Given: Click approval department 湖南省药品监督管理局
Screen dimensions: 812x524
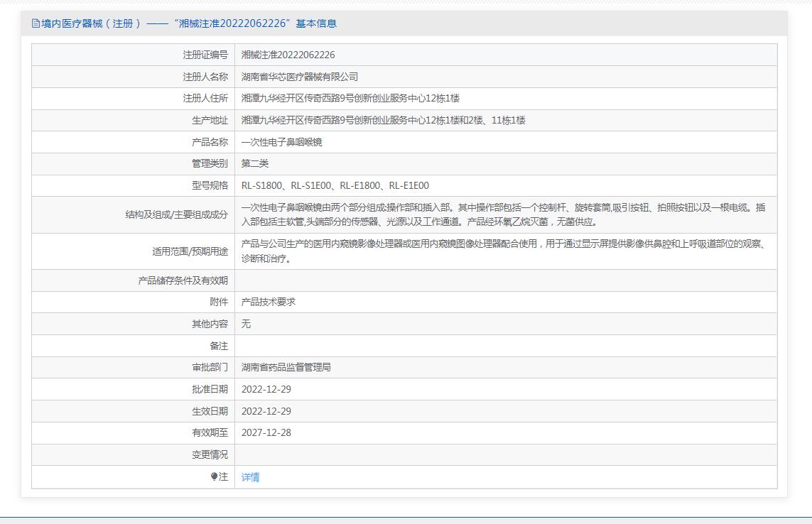Looking at the screenshot, I should point(286,367).
